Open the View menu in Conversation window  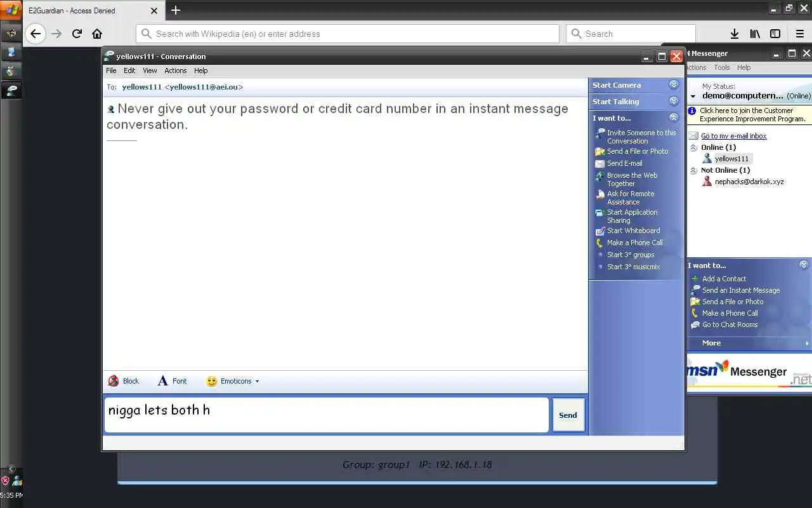click(150, 70)
